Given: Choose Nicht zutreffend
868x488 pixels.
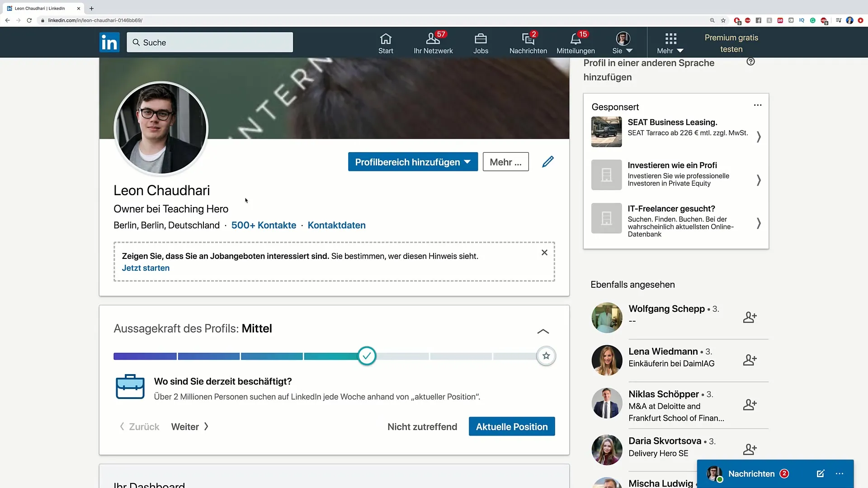Looking at the screenshot, I should click(x=422, y=427).
